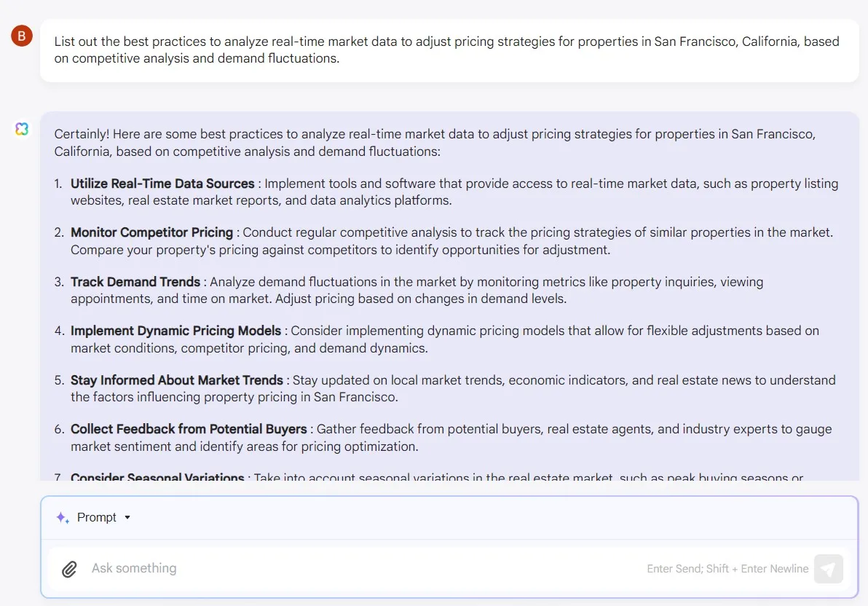The image size is (868, 606).
Task: Click the user's San Francisco pricing question
Action: [x=446, y=50]
